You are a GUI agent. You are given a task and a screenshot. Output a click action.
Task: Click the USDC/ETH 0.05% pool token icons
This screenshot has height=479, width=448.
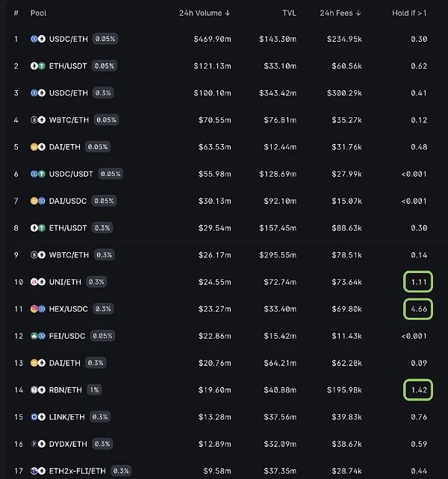tap(38, 39)
